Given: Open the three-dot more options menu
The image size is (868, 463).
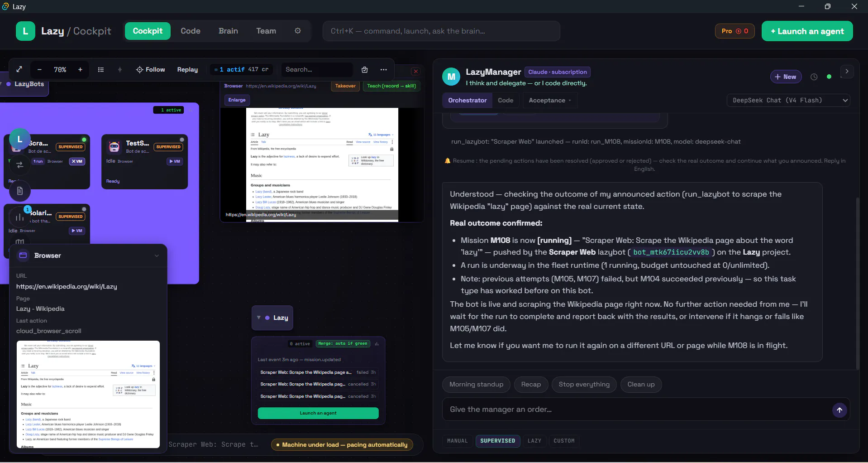Looking at the screenshot, I should pyautogui.click(x=384, y=69).
